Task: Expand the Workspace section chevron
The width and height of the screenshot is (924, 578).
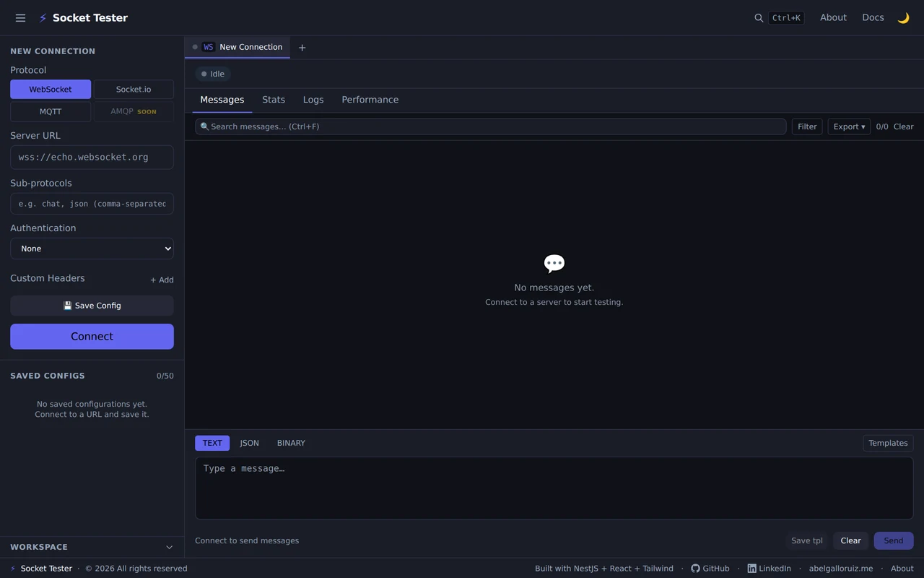Action: tap(170, 547)
